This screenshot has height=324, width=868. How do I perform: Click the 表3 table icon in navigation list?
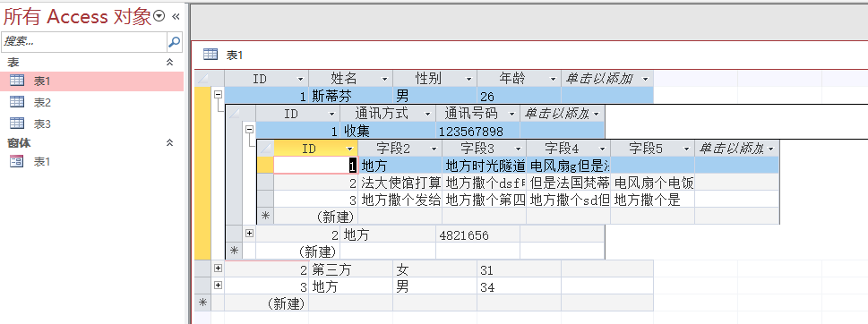[17, 124]
